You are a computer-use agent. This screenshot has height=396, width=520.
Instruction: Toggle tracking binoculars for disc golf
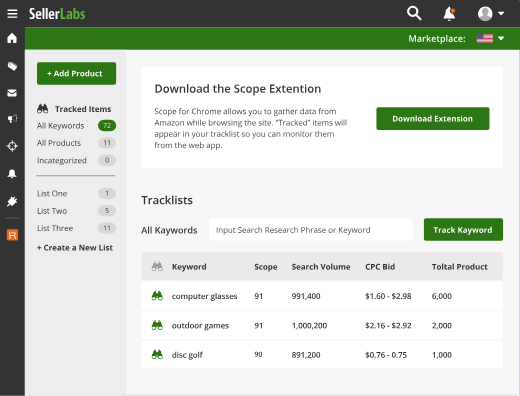pos(157,354)
